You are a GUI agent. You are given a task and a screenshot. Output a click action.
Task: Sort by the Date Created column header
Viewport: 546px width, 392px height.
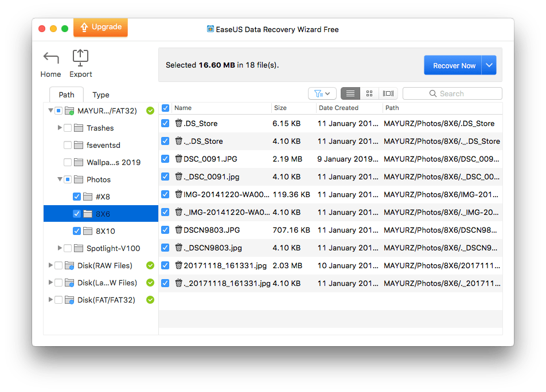pos(338,108)
